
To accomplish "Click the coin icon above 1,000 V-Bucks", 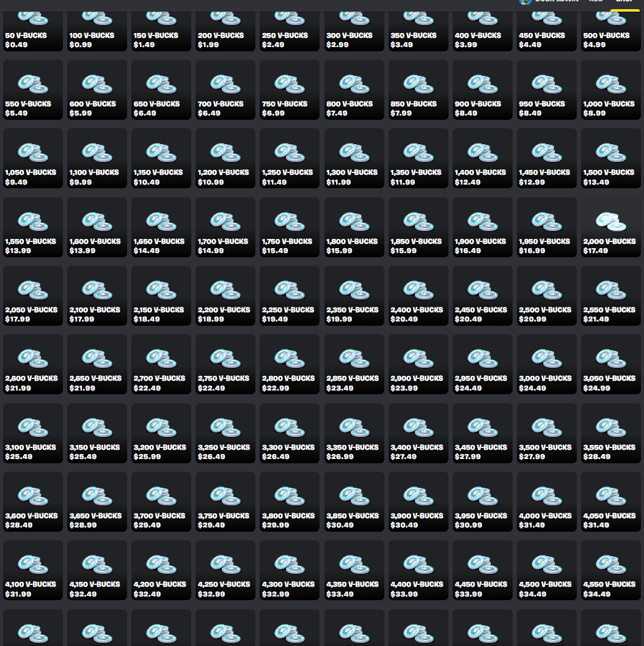I will click(x=610, y=84).
